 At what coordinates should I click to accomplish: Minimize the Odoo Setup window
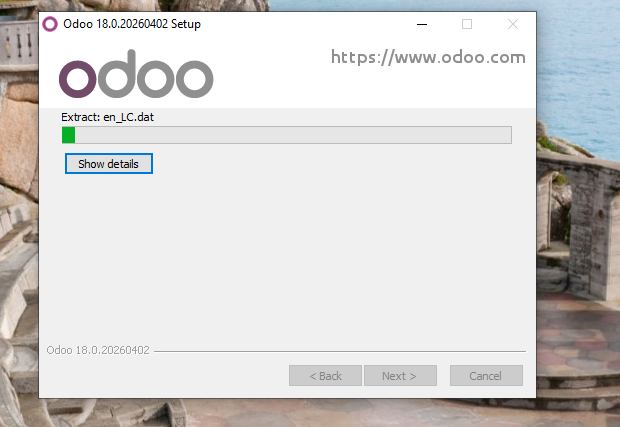pyautogui.click(x=422, y=24)
